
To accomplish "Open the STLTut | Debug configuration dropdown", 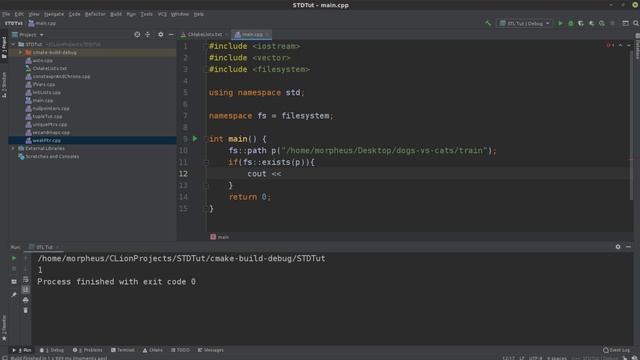I will point(525,23).
